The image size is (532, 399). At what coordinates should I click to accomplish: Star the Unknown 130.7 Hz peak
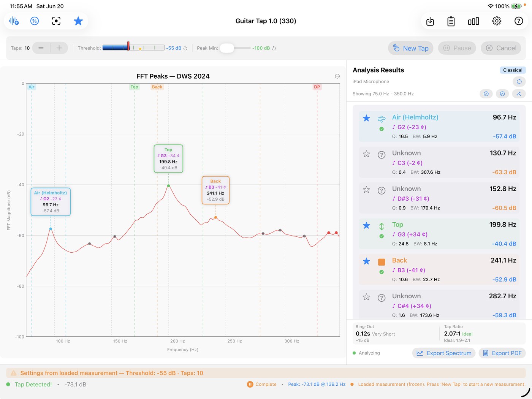[366, 154]
